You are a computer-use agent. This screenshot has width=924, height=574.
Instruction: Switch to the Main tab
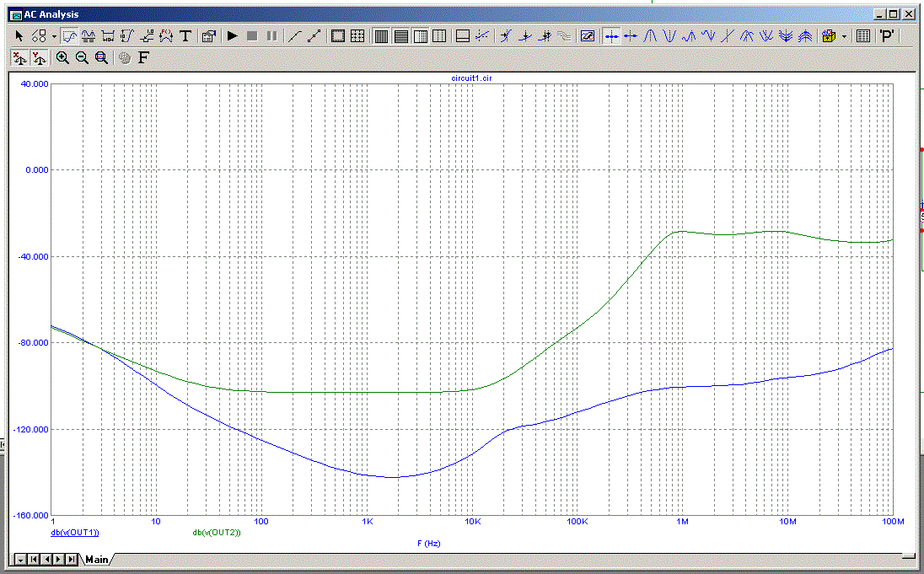96,559
